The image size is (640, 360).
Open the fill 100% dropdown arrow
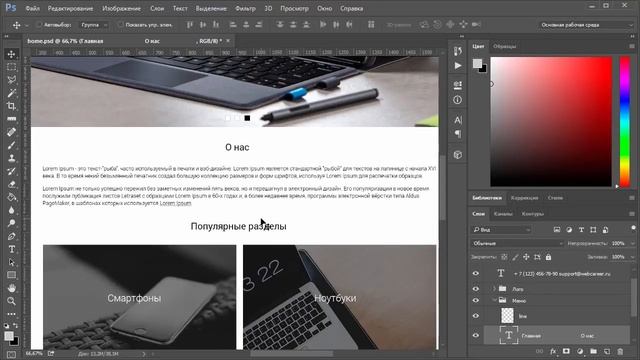[x=633, y=257]
